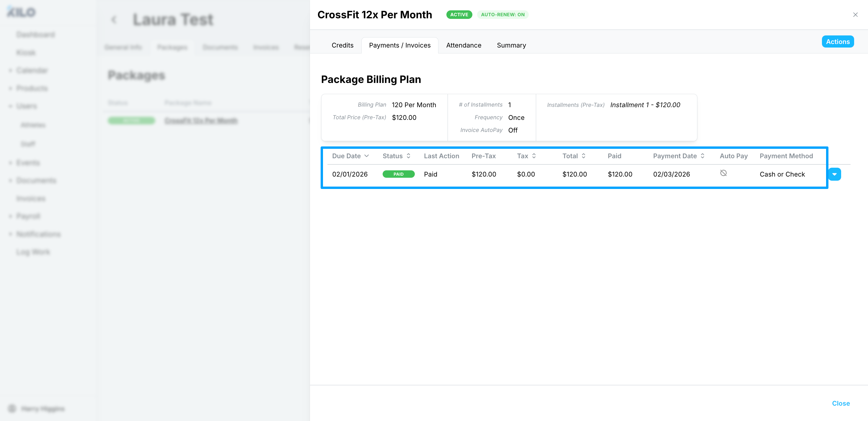
Task: Click the AUTO-RENEW: ON badge
Action: pyautogui.click(x=502, y=14)
